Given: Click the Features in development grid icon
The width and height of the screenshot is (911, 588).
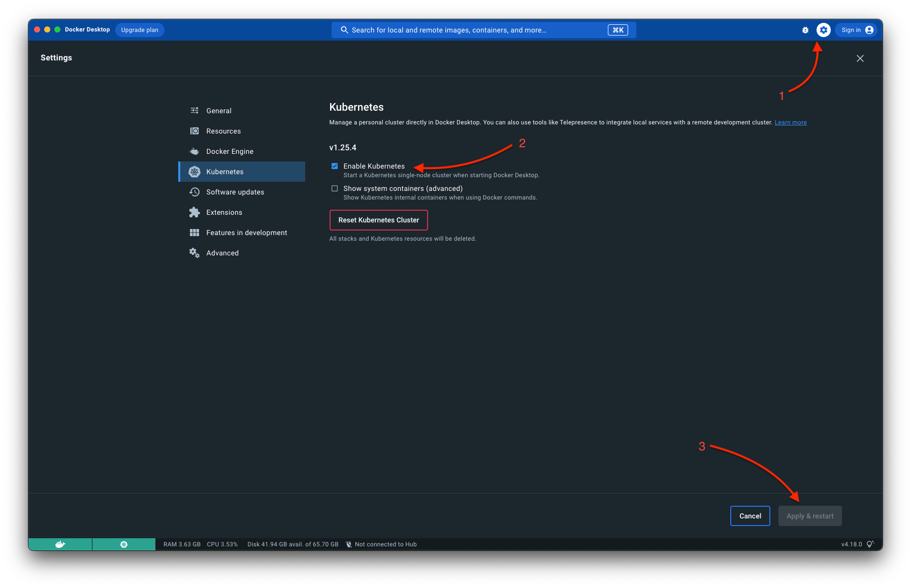Looking at the screenshot, I should tap(194, 232).
